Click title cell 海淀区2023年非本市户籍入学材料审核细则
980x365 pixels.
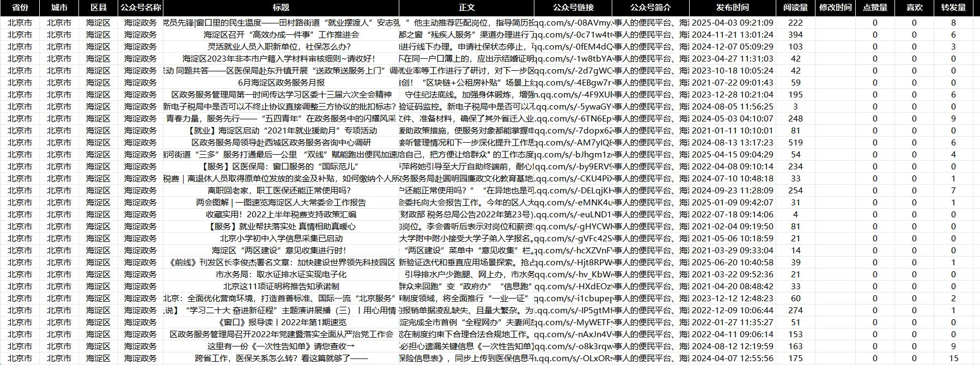(x=281, y=58)
